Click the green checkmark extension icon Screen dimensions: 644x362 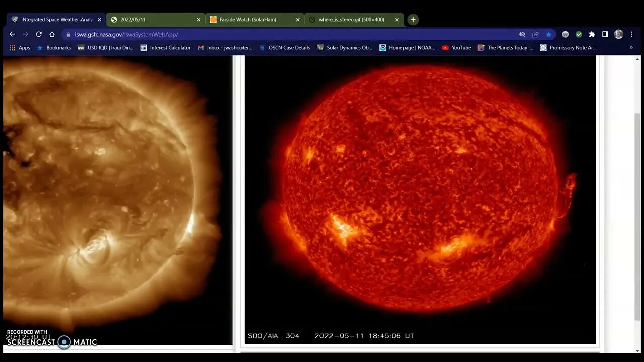579,34
